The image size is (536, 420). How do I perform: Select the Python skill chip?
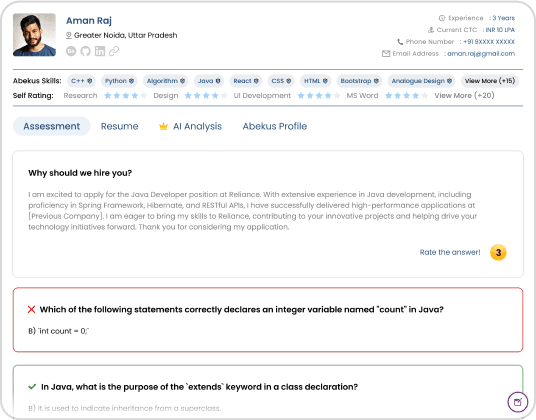point(119,81)
